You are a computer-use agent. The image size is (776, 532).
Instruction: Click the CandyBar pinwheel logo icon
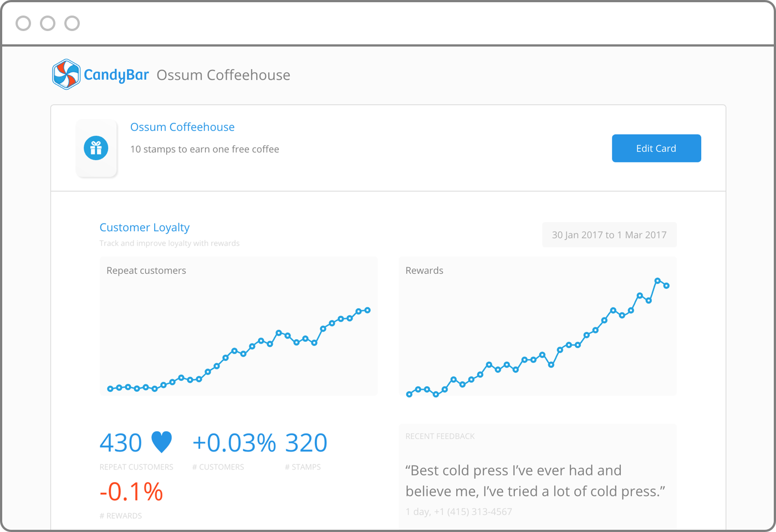[x=66, y=73]
